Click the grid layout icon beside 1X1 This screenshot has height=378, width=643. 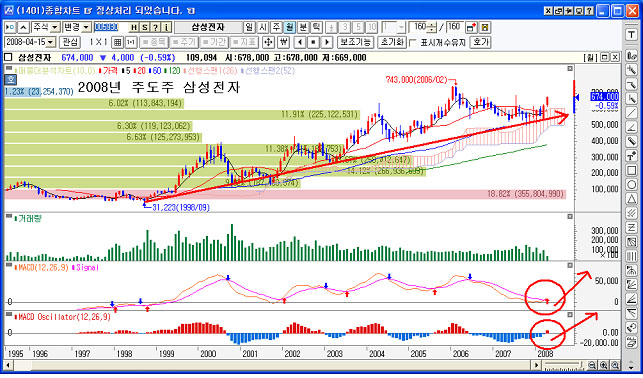[118, 42]
